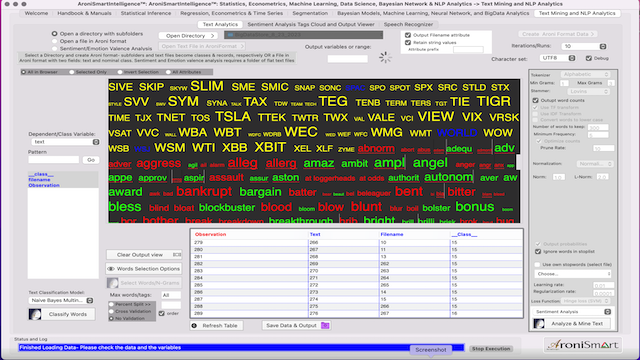This screenshot has height=360, width=640.
Task: Click the Analyze & Mine Text icon
Action: pyautogui.click(x=539, y=324)
